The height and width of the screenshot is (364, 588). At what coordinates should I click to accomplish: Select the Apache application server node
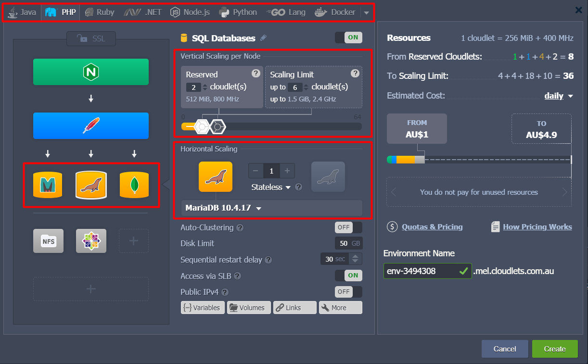(91, 126)
